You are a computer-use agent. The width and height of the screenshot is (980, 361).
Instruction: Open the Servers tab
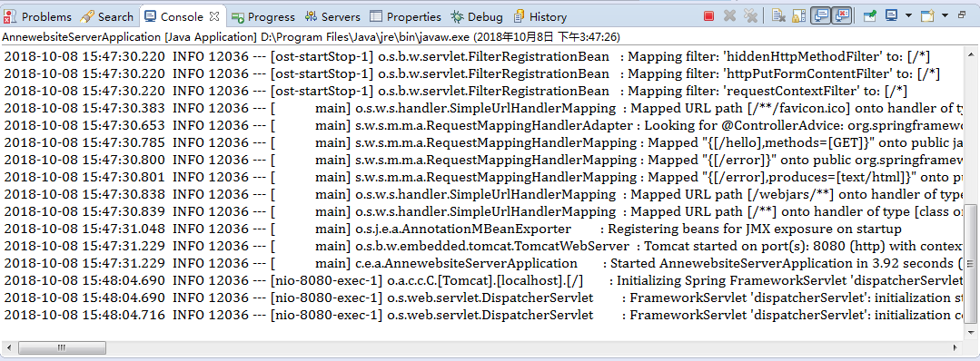point(333,17)
